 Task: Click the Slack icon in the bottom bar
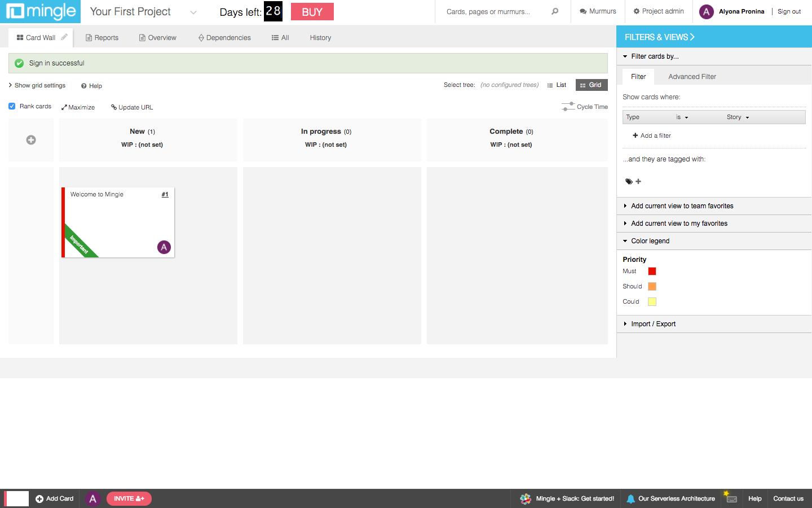pyautogui.click(x=526, y=498)
